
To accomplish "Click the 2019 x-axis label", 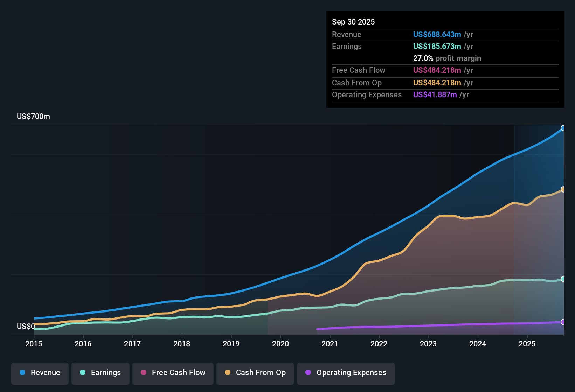I will (231, 344).
